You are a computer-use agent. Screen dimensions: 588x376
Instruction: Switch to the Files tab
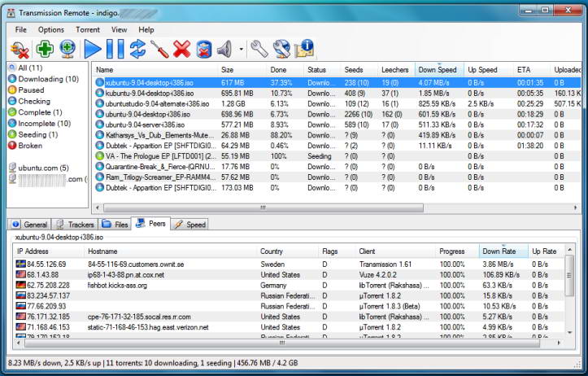[x=115, y=225]
